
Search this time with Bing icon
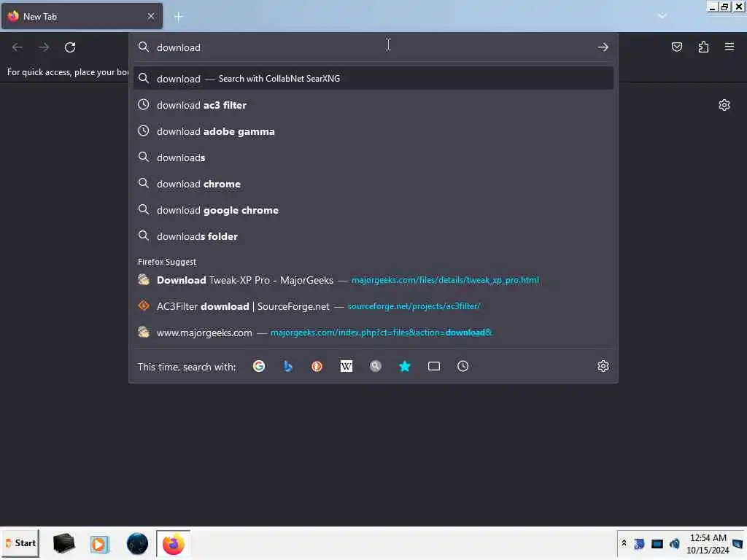tap(287, 366)
